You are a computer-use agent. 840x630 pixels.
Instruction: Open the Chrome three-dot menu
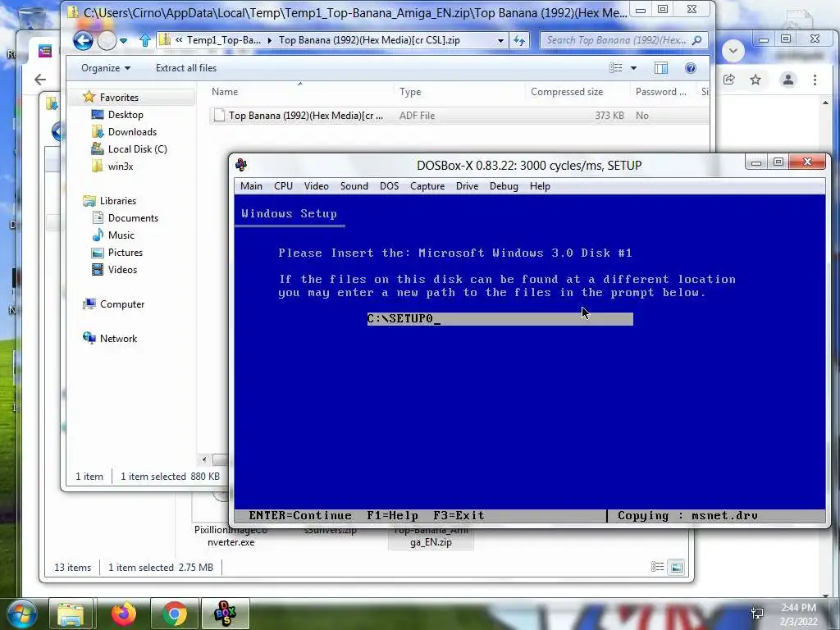[815, 80]
